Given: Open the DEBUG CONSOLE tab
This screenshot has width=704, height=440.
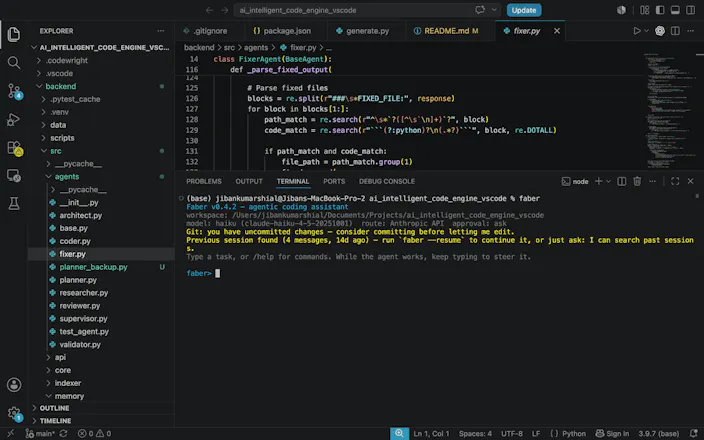Looking at the screenshot, I should click(387, 181).
